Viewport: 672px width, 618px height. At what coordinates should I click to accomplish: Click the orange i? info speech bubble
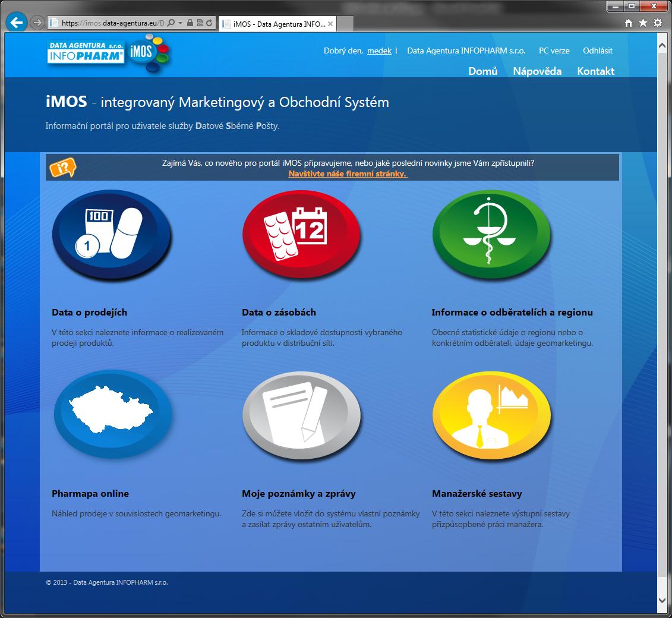tap(62, 167)
